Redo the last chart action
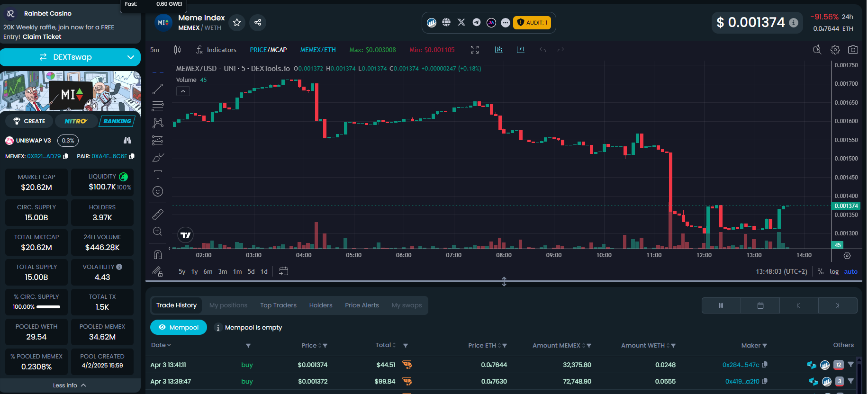Viewport: 868px width, 394px height. pyautogui.click(x=561, y=50)
